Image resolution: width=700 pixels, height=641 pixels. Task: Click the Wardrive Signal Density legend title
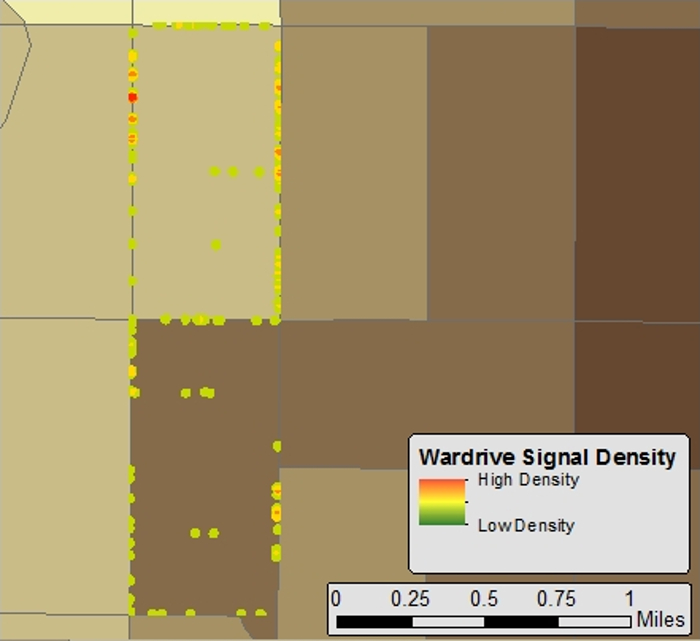pyautogui.click(x=547, y=458)
